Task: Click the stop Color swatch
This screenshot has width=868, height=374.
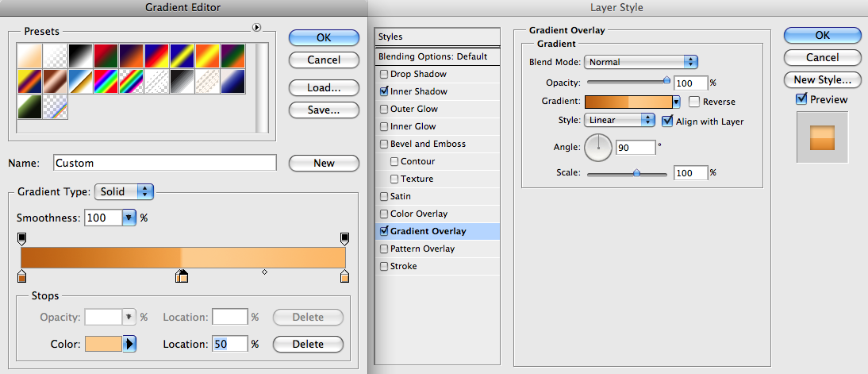Action: tap(103, 344)
